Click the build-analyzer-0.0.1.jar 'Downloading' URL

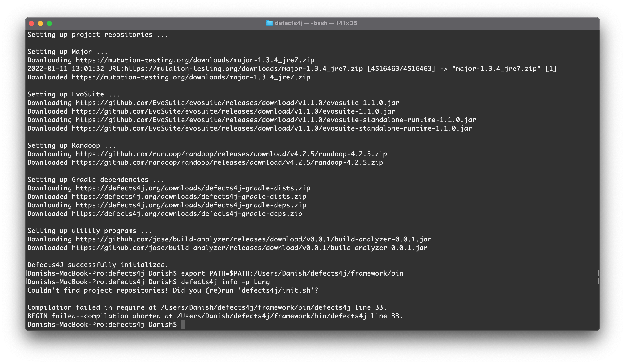pos(253,239)
